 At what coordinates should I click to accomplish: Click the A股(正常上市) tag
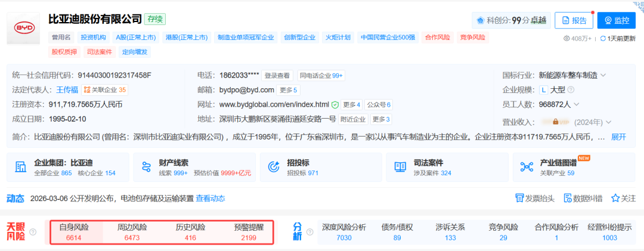pyautogui.click(x=135, y=38)
